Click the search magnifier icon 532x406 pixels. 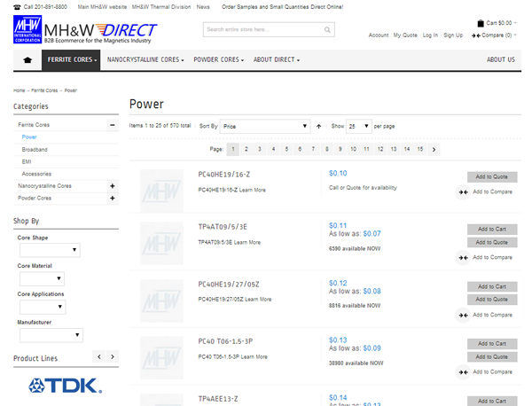point(327,30)
